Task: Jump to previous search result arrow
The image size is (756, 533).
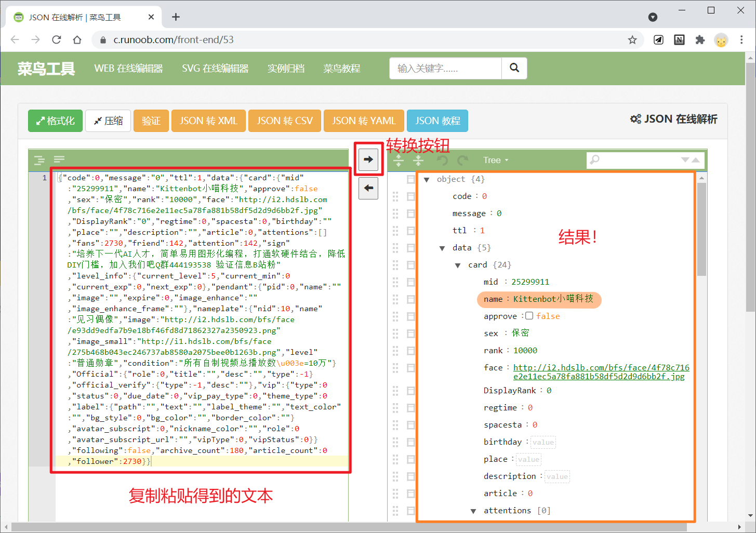Action: 696,160
